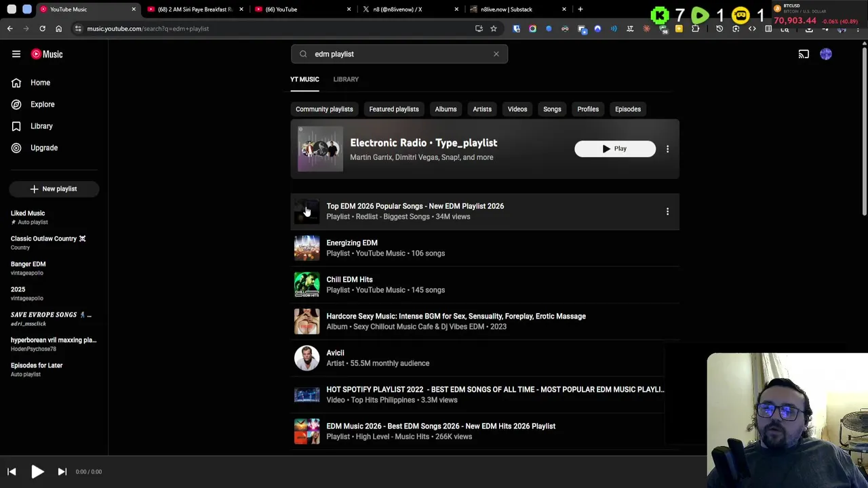
Task: Click the Cast to device icon
Action: [x=804, y=54]
